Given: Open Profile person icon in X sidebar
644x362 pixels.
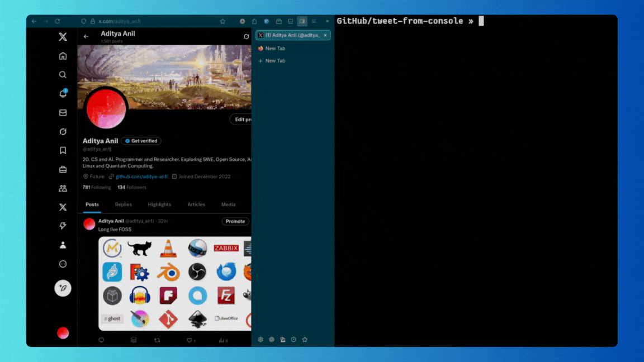Looking at the screenshot, I should pyautogui.click(x=63, y=245).
